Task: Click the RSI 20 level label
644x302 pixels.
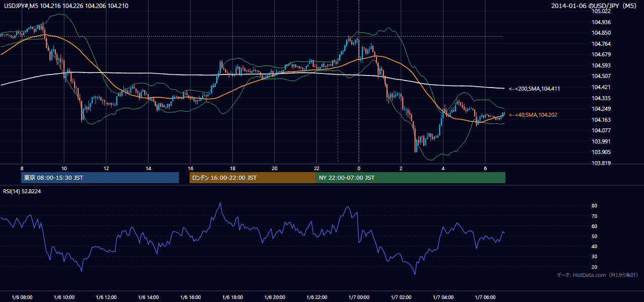Action: (x=595, y=267)
